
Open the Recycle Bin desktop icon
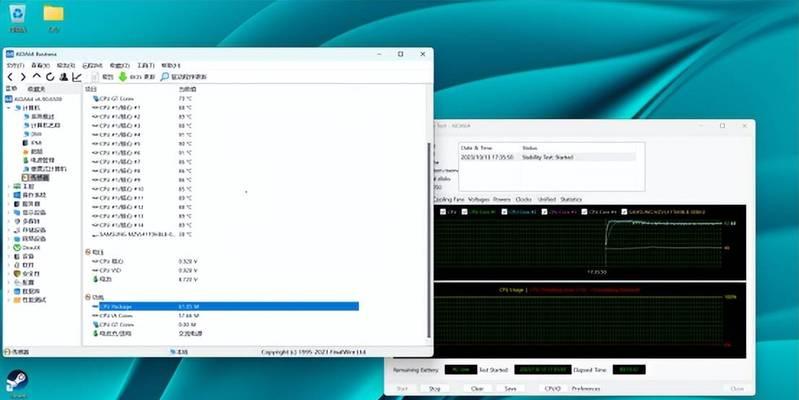(18, 17)
